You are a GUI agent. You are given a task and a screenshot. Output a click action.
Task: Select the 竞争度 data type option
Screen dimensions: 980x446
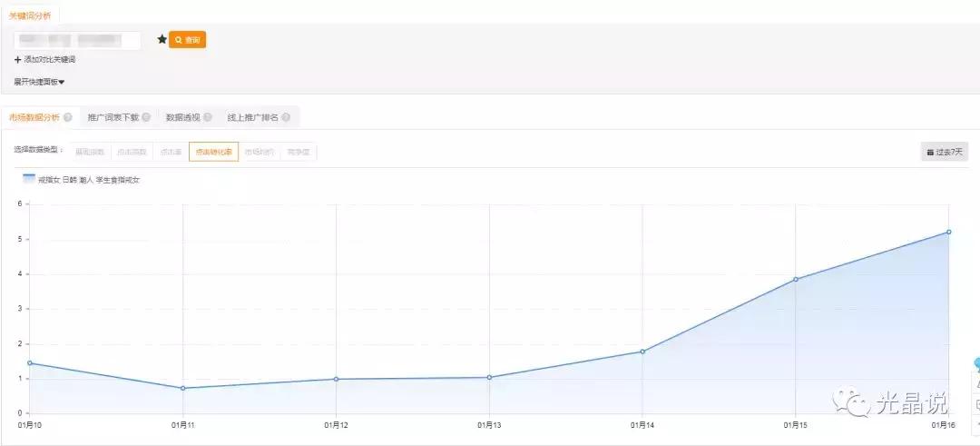click(x=299, y=152)
